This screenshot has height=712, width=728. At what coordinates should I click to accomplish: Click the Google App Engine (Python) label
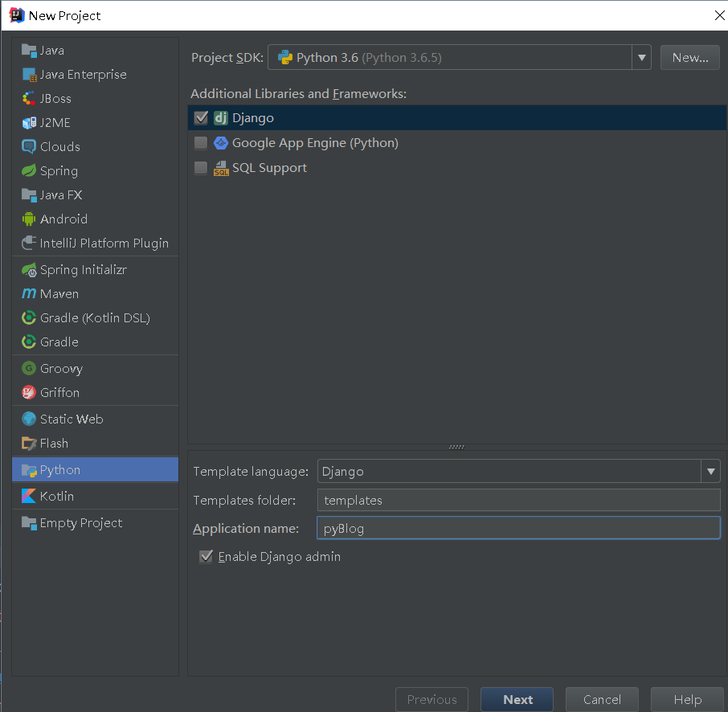coord(315,143)
